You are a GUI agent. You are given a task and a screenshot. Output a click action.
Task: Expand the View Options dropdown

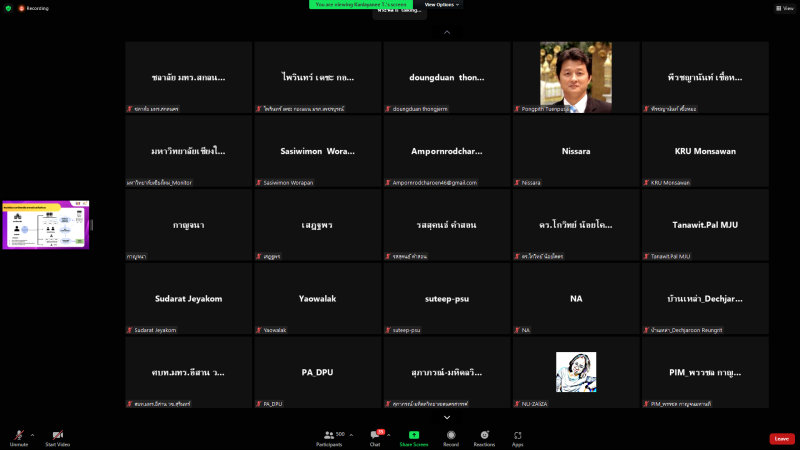point(441,4)
